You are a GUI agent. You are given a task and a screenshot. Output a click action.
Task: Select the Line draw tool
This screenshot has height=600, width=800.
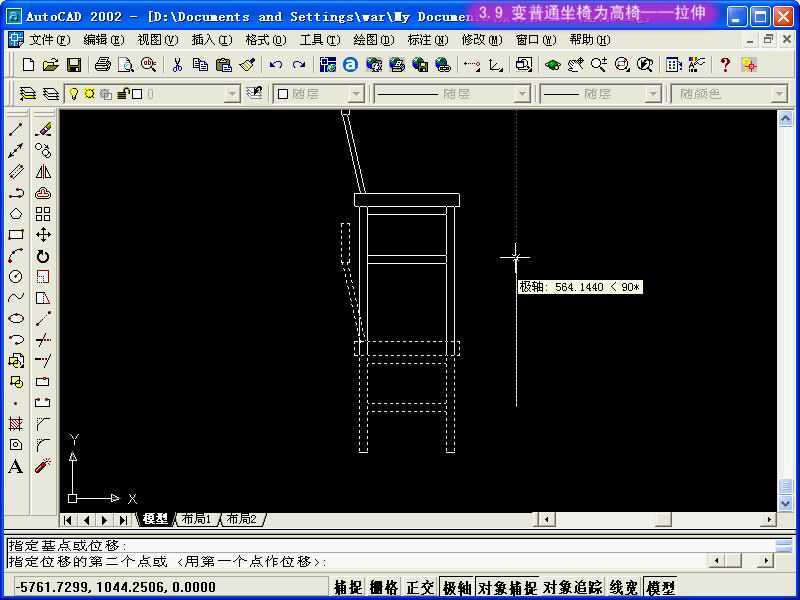(16, 130)
